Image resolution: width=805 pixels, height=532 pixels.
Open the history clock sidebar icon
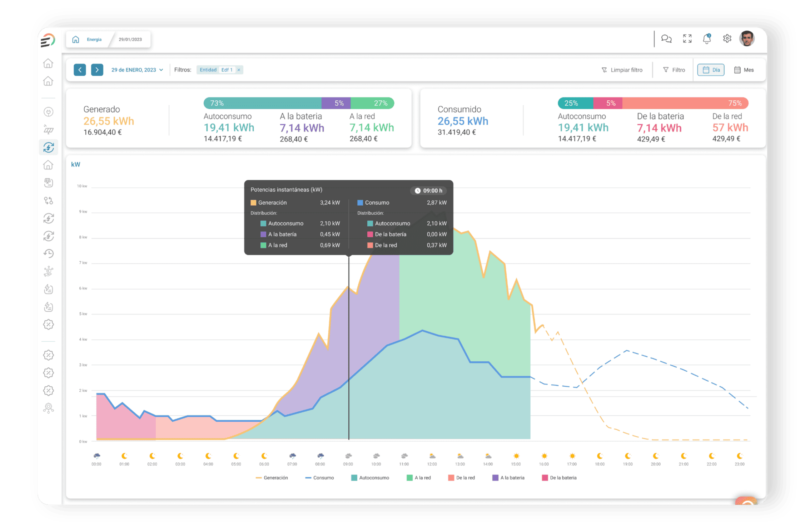pos(49,254)
